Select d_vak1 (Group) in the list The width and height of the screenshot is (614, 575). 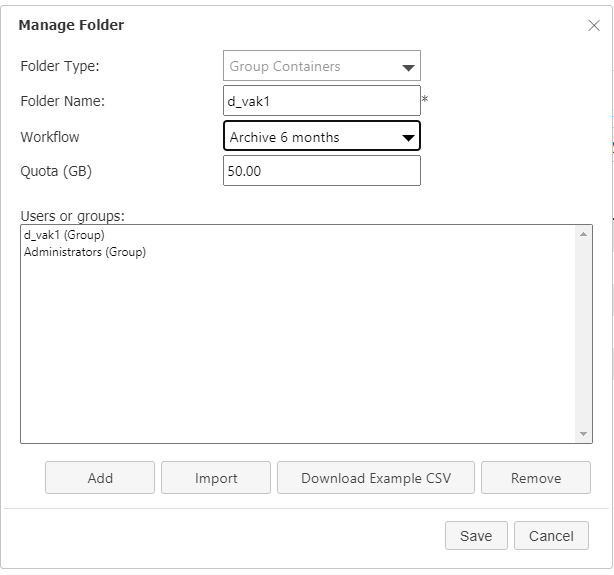tap(64, 235)
